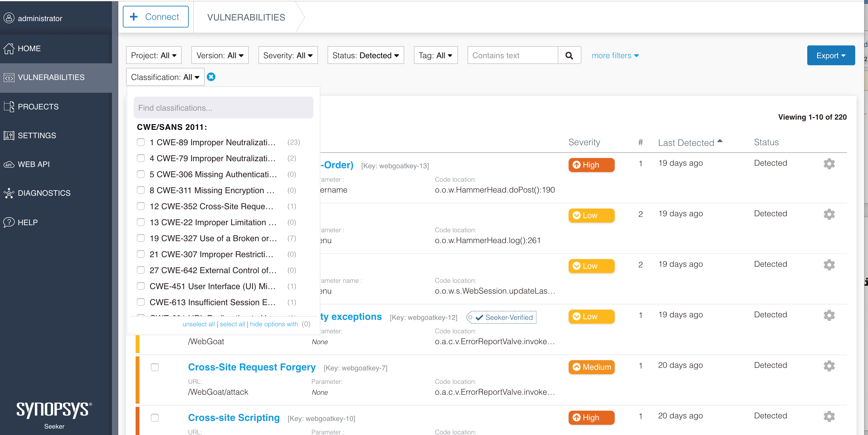Check the CWE-327 Use of a Broken option
The height and width of the screenshot is (435, 868).
coord(140,238)
